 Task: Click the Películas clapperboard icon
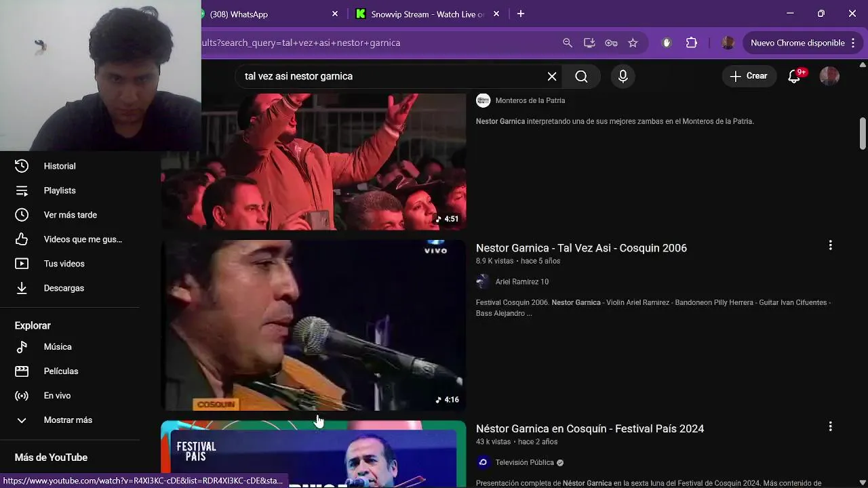click(22, 371)
